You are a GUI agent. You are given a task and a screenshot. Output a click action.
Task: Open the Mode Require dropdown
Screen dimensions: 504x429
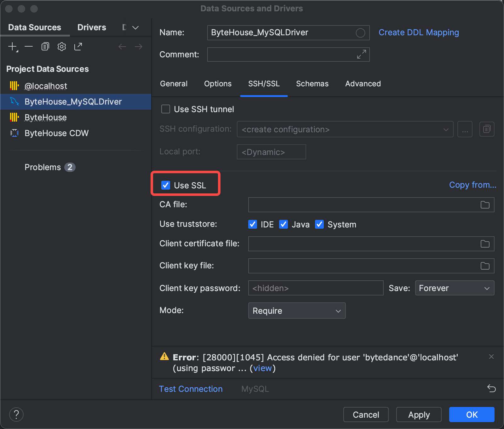coord(297,311)
